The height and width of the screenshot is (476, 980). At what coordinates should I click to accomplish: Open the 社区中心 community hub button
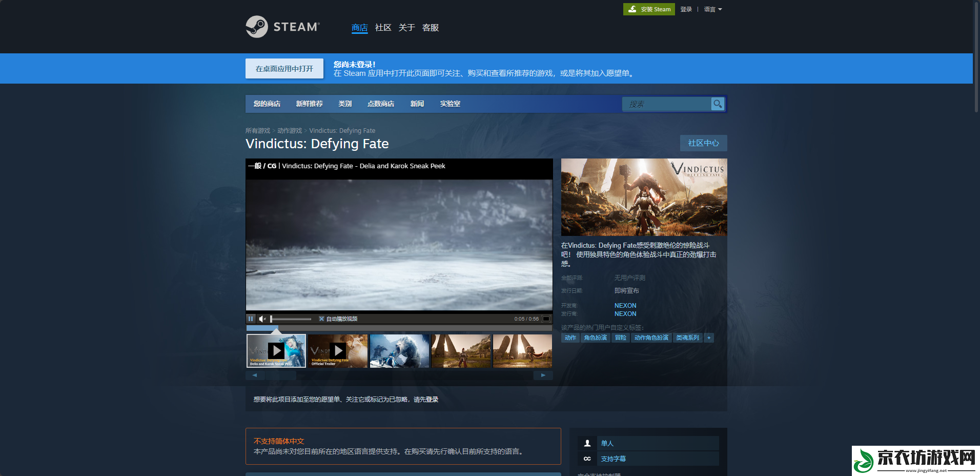click(x=704, y=143)
